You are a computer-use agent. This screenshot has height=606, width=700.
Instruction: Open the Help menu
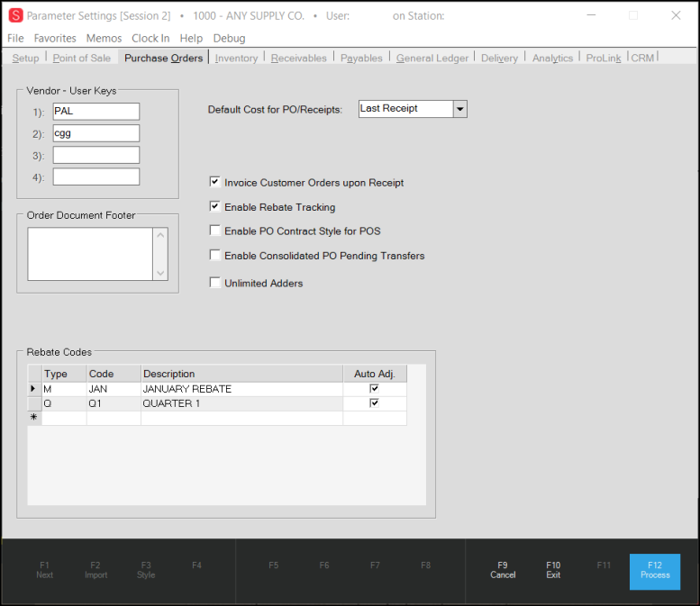tap(191, 39)
